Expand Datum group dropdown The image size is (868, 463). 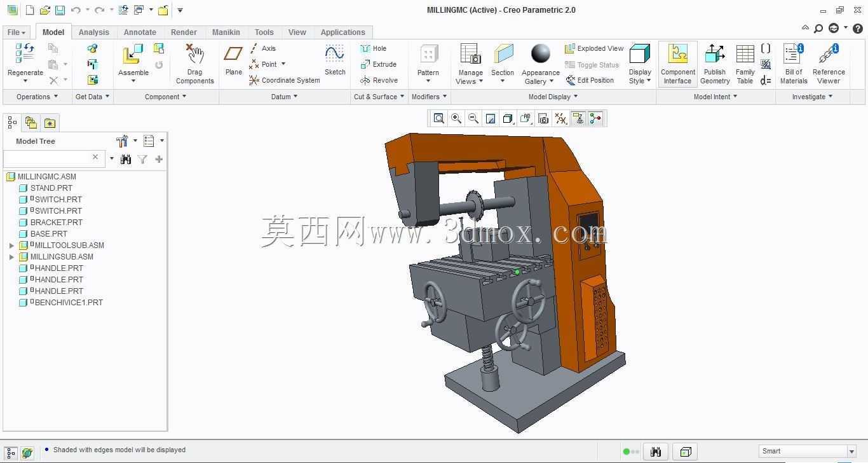pyautogui.click(x=284, y=97)
